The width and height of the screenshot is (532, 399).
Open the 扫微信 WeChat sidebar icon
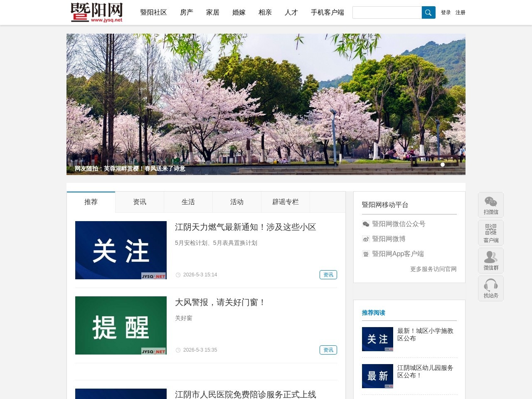tap(491, 204)
